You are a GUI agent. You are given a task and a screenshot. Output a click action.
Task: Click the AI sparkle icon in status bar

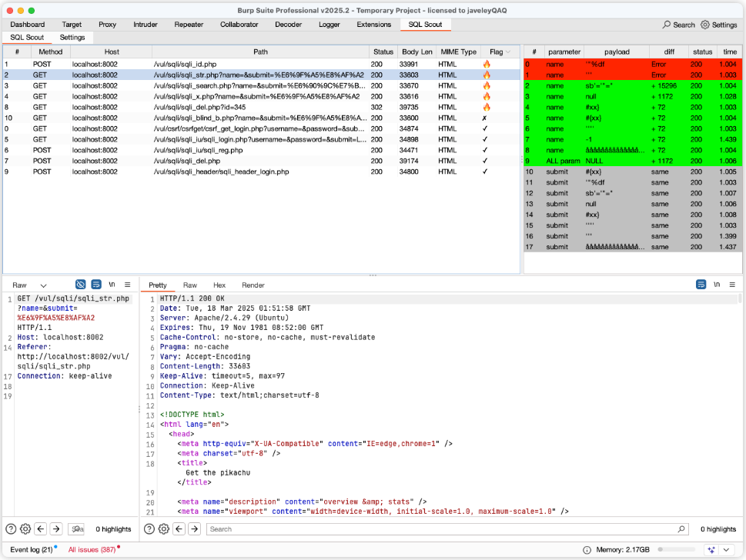point(711,550)
